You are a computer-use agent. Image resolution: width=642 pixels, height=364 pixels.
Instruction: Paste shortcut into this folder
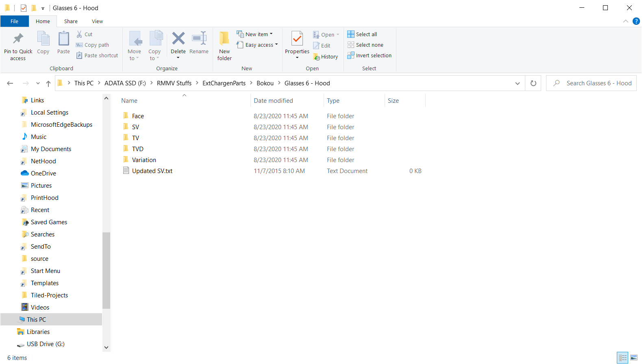click(x=97, y=56)
